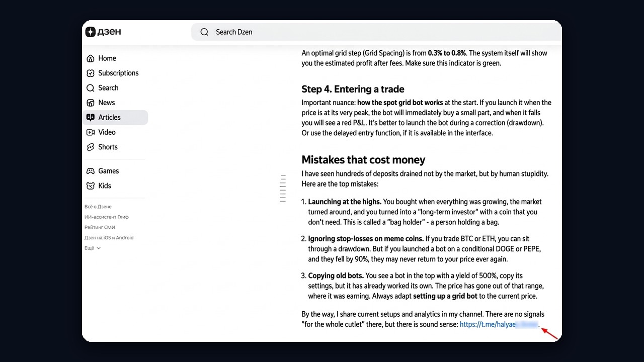Select the Search magnifier icon in the sidebar
Screen dimensions: 644x362
tap(91, 88)
